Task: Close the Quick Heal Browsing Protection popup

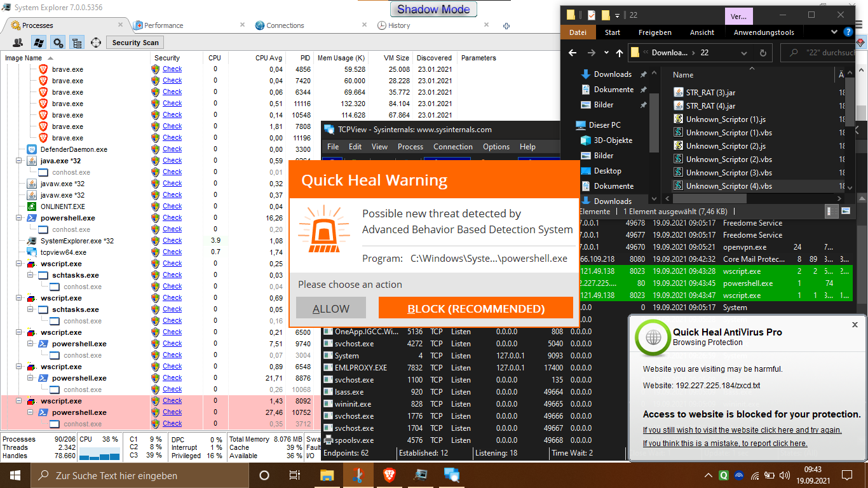Action: (855, 324)
